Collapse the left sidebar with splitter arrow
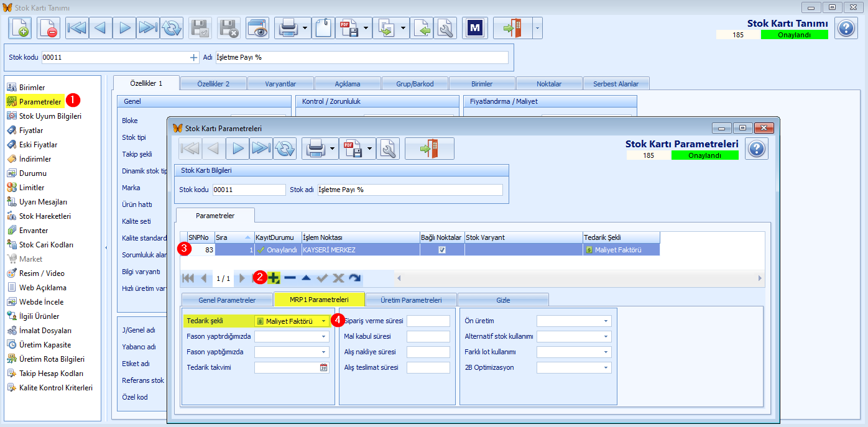 [x=105, y=248]
